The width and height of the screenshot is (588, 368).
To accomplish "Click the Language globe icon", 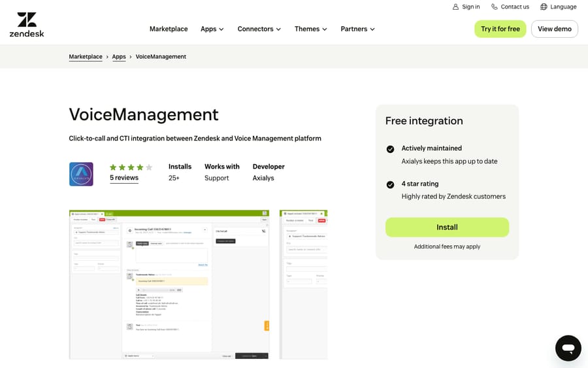I will tap(544, 7).
